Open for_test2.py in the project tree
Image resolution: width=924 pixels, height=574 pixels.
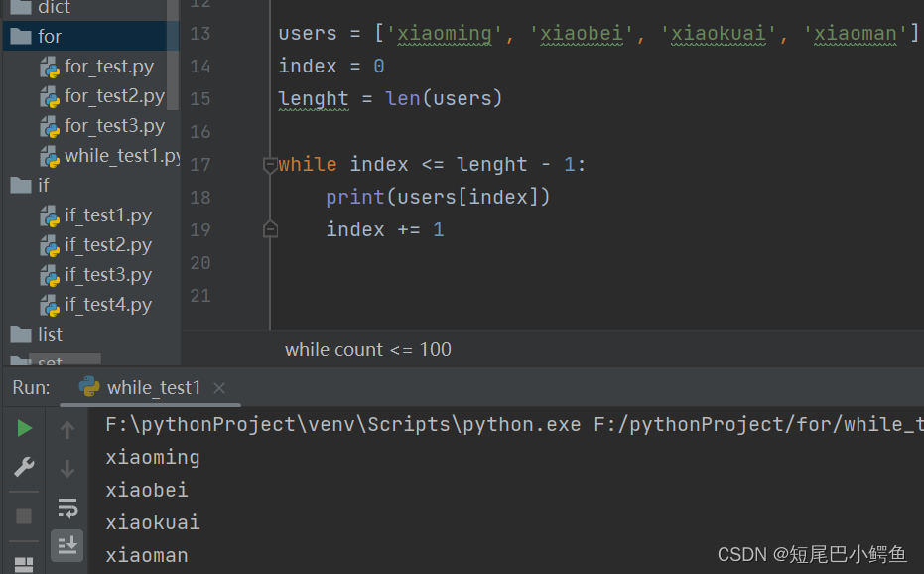point(114,96)
